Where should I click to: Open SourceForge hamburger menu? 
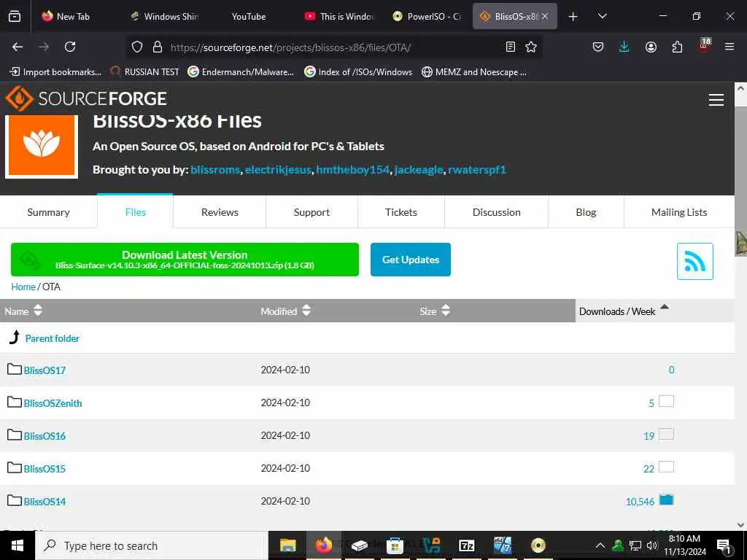tap(716, 99)
